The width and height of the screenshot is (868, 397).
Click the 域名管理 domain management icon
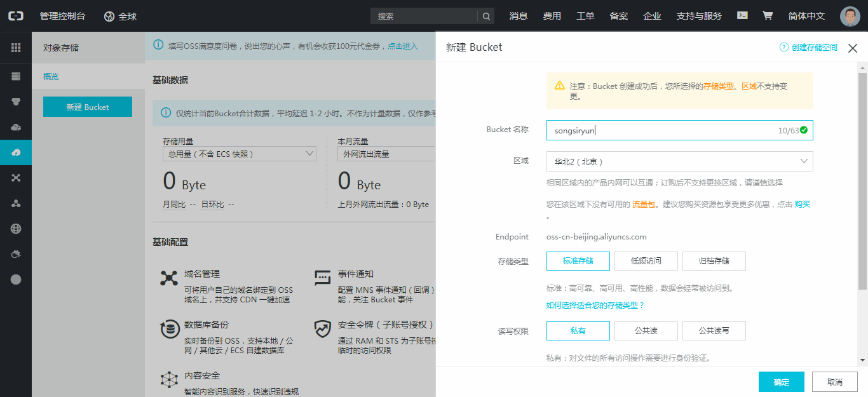coord(169,278)
